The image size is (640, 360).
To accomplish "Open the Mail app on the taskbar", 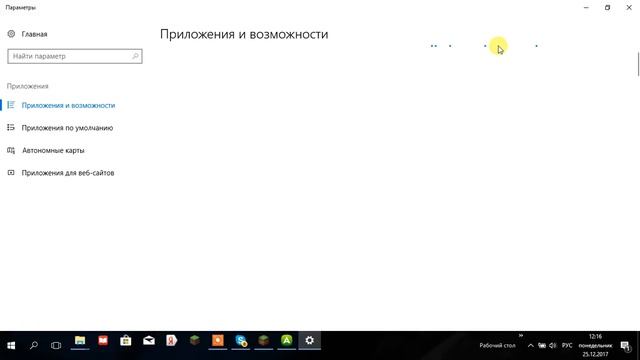I will click(x=149, y=340).
